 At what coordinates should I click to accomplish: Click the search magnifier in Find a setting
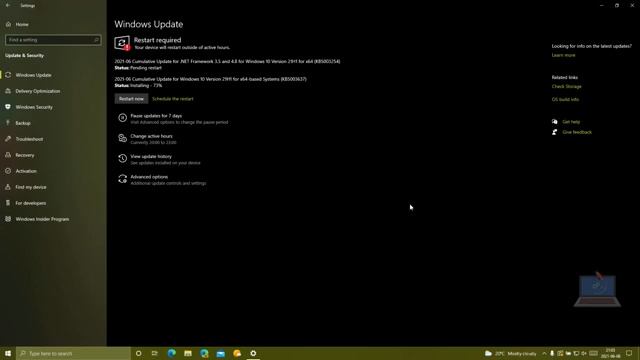pyautogui.click(x=96, y=40)
